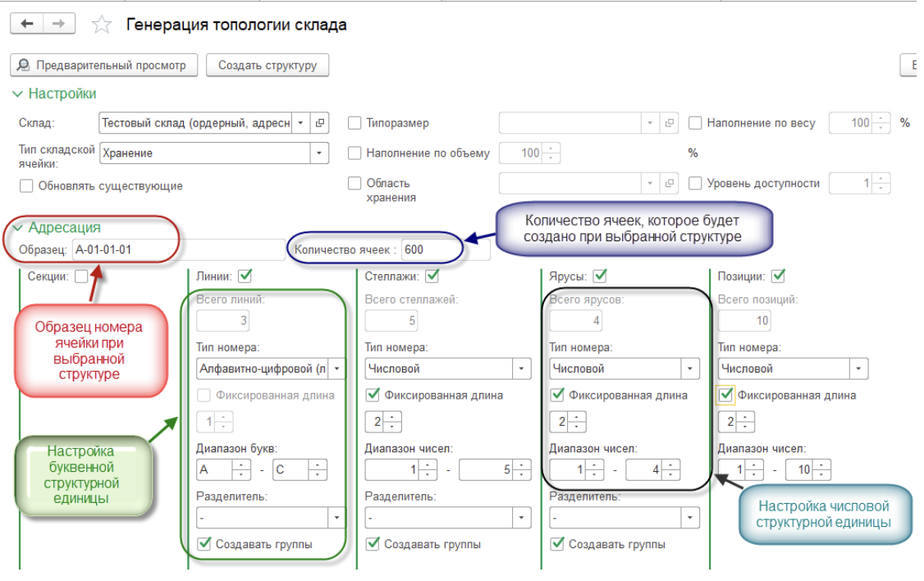Tick the Секции checkbox
924x581 pixels.
[x=81, y=277]
